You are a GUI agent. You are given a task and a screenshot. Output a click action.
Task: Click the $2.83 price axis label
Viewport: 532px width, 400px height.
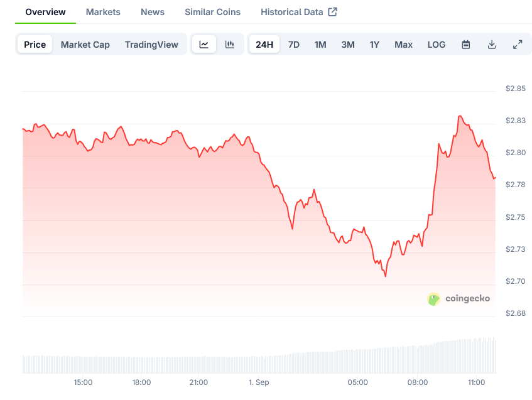[x=516, y=121]
